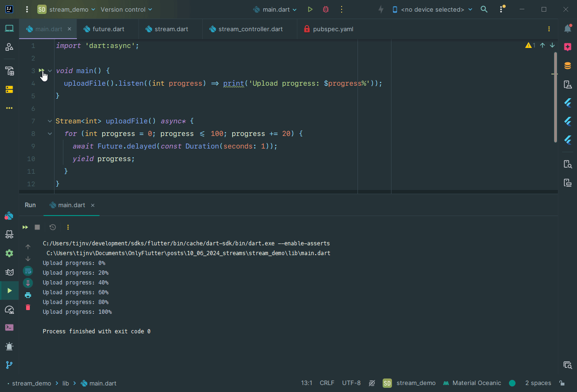Open the Database tool window
The image size is (577, 392).
(x=567, y=66)
